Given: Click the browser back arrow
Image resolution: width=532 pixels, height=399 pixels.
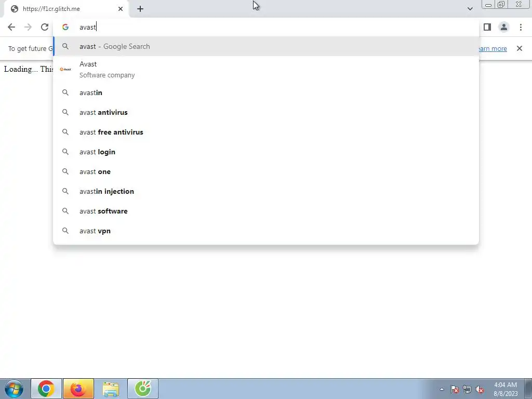Looking at the screenshot, I should pos(11,27).
